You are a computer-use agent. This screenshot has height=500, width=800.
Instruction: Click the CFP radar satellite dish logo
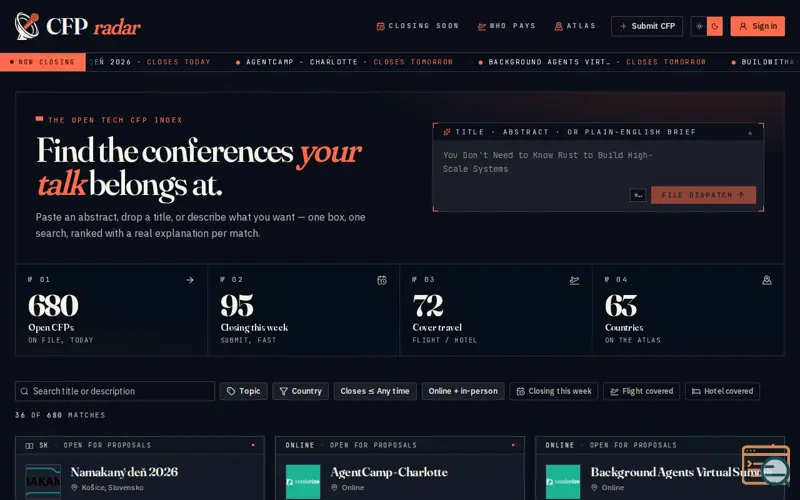click(x=27, y=26)
